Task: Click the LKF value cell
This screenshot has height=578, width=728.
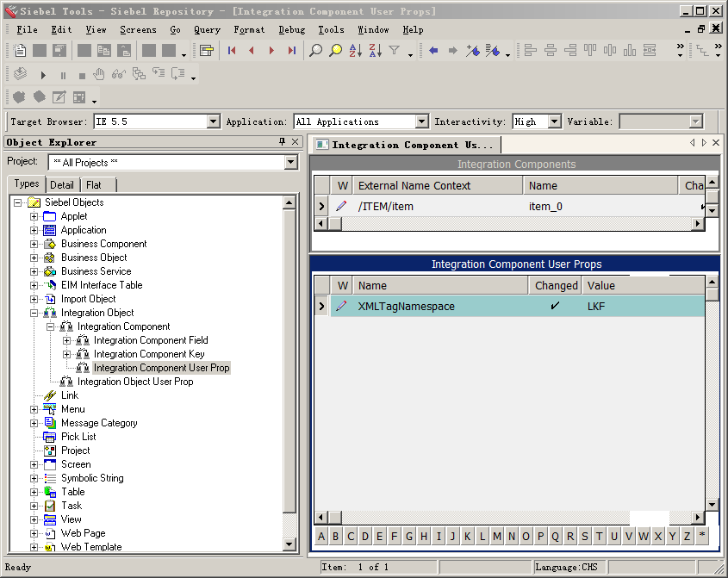Action: pos(644,306)
